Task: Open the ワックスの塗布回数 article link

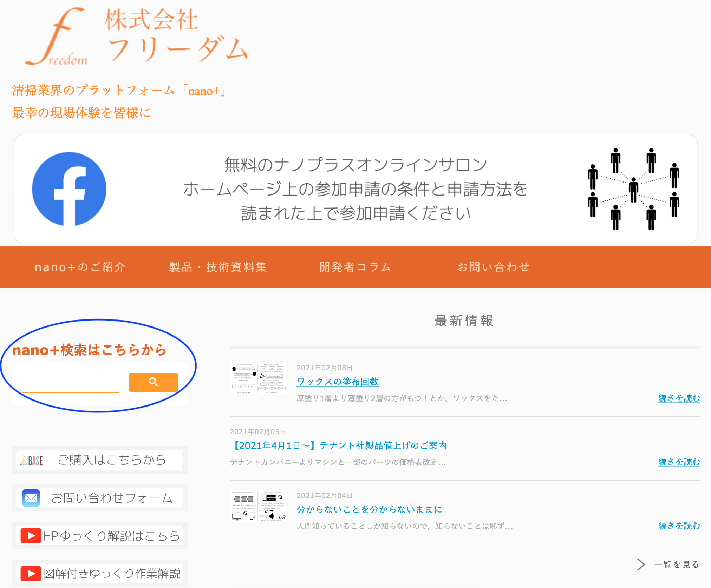Action: coord(338,382)
